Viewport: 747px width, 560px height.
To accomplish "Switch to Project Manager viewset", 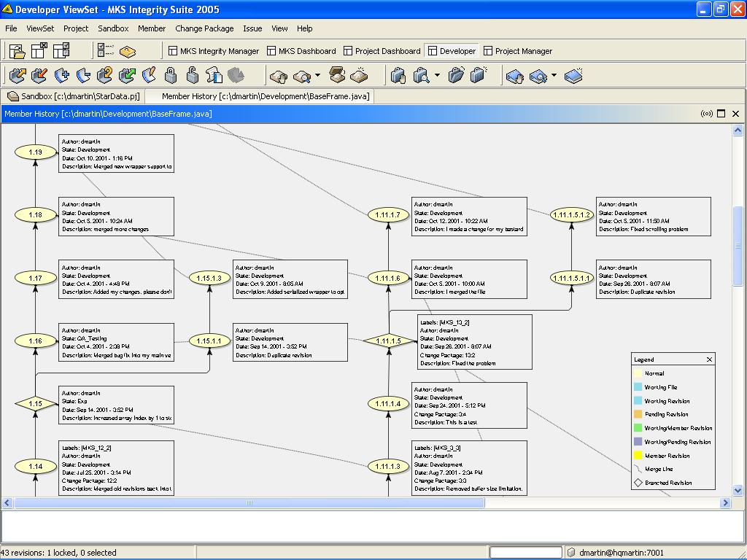I will (x=518, y=51).
